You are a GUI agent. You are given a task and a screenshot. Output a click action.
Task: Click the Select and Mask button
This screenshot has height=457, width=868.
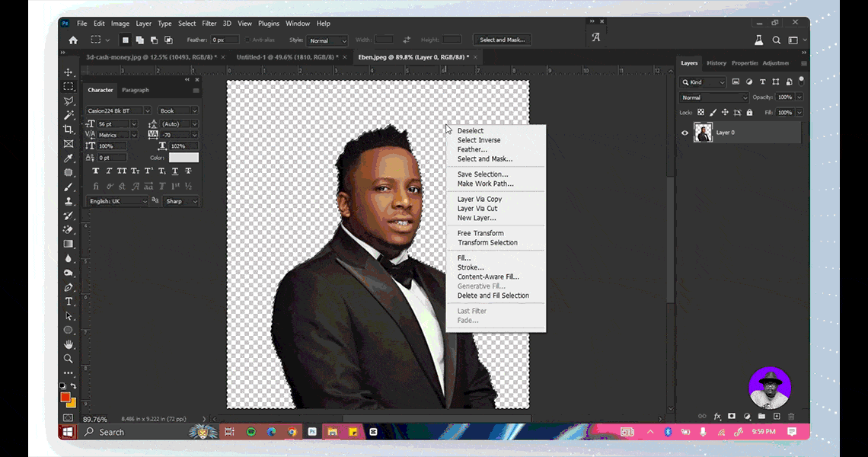tap(502, 40)
